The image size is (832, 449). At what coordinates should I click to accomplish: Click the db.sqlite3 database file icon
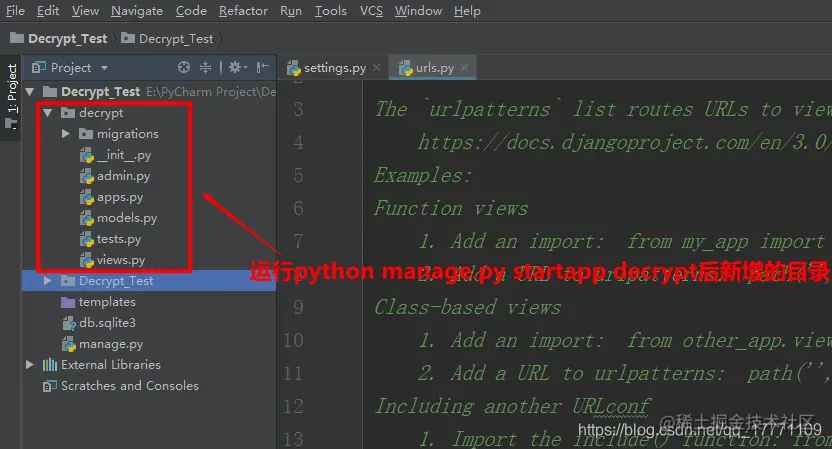click(x=69, y=323)
